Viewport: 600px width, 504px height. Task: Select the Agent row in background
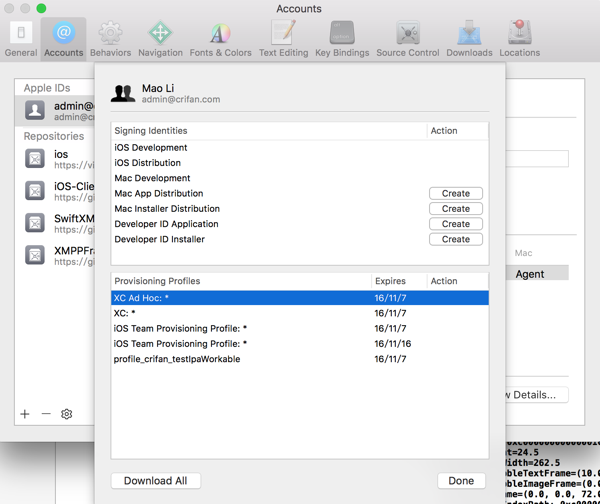537,274
